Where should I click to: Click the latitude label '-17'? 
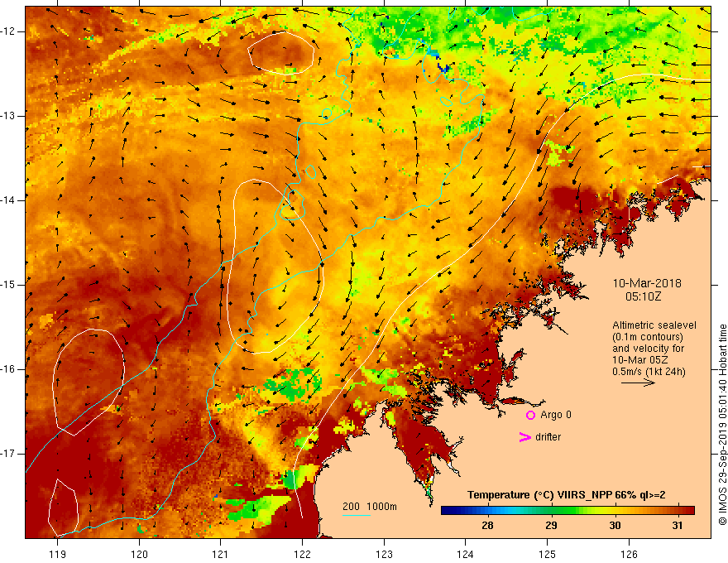tap(9, 454)
